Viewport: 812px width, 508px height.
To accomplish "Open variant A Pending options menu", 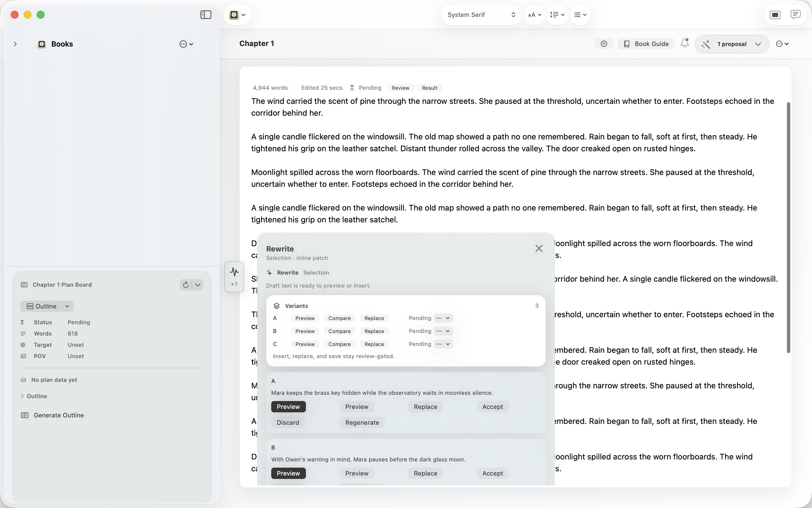I will [x=443, y=318].
